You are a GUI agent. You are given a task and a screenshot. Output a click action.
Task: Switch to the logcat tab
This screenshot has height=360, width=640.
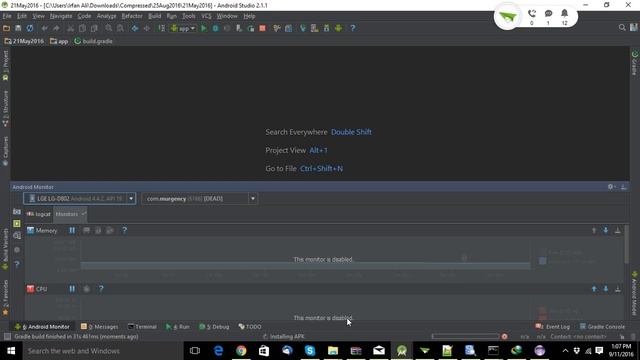[x=38, y=214]
